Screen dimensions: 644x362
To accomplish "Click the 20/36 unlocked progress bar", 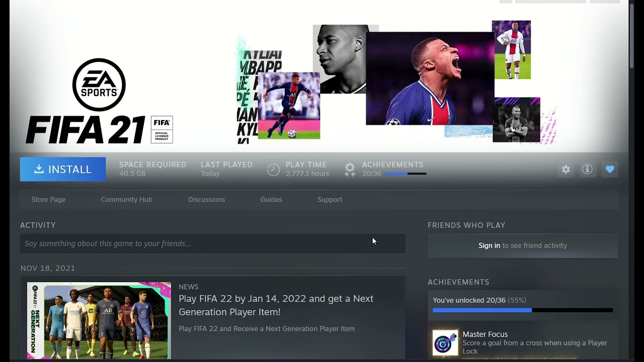I will coord(523,311).
